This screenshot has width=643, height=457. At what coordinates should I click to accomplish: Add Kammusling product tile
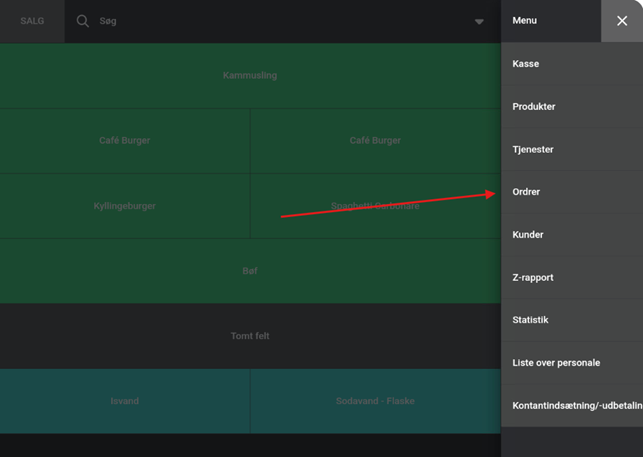click(x=250, y=76)
